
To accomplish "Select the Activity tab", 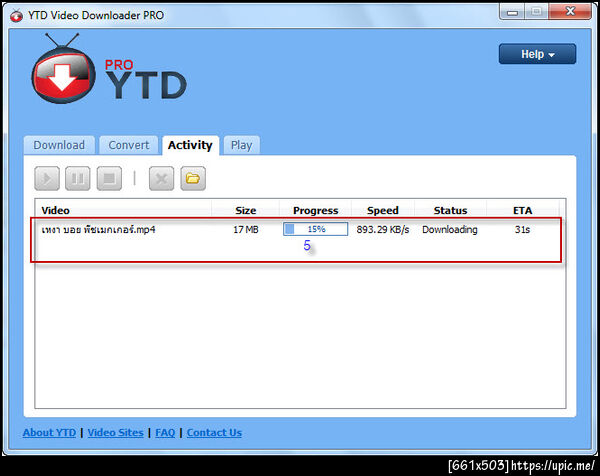I will click(190, 145).
